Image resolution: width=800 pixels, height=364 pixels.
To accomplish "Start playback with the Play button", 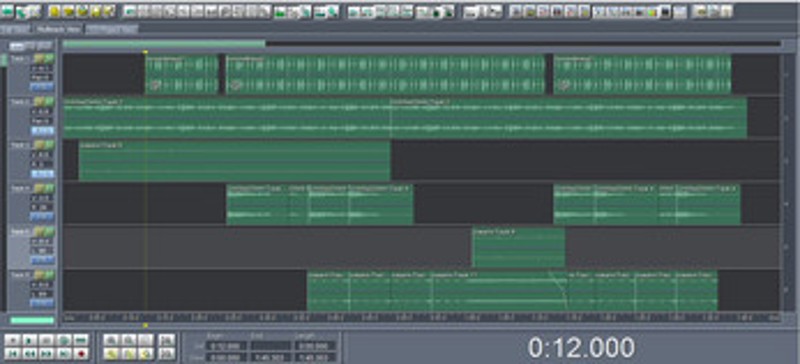I will coord(30,340).
